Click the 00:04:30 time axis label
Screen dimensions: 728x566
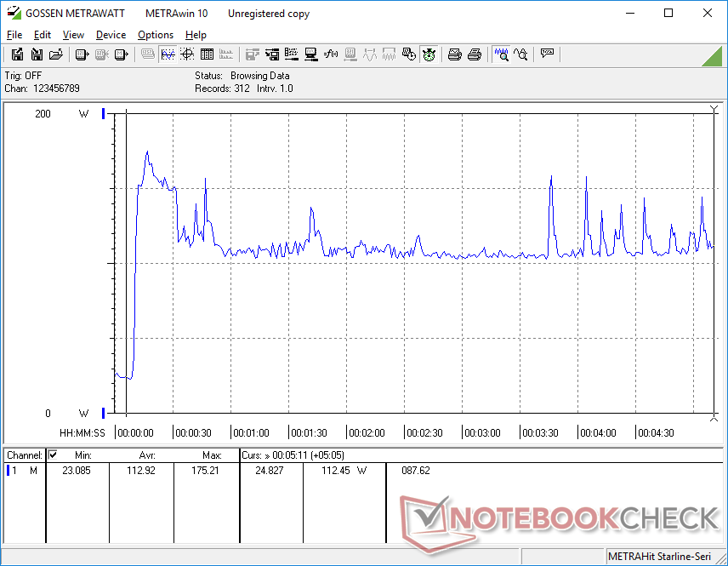[x=656, y=433]
